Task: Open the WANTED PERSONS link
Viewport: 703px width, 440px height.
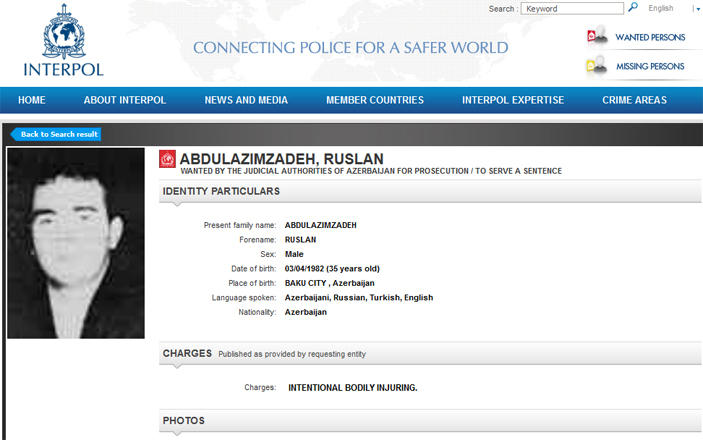Action: click(650, 37)
